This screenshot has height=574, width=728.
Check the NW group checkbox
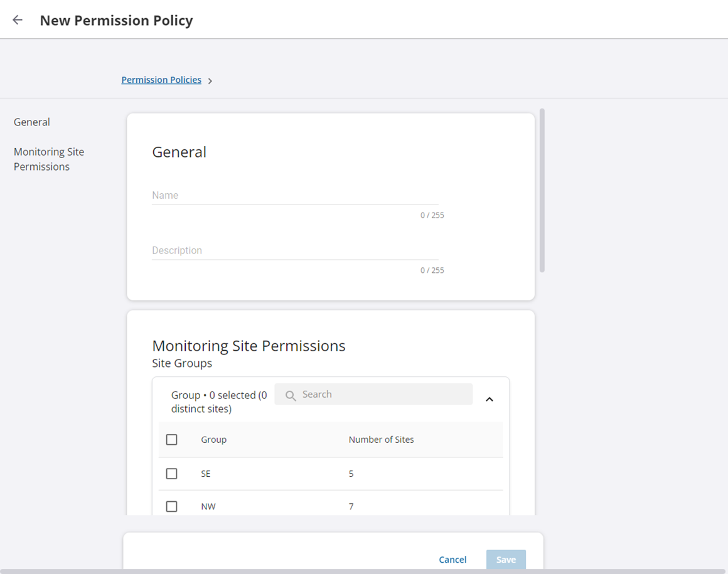[x=171, y=506]
